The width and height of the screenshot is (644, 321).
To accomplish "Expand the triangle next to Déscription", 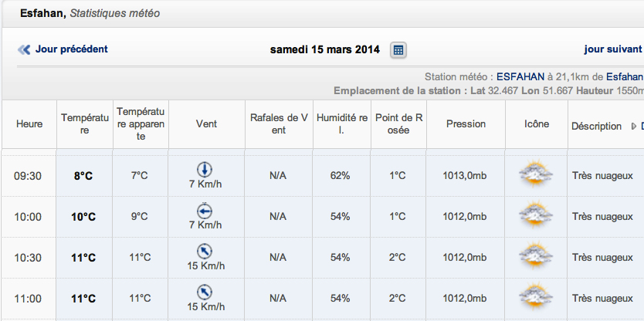I will pyautogui.click(x=634, y=127).
